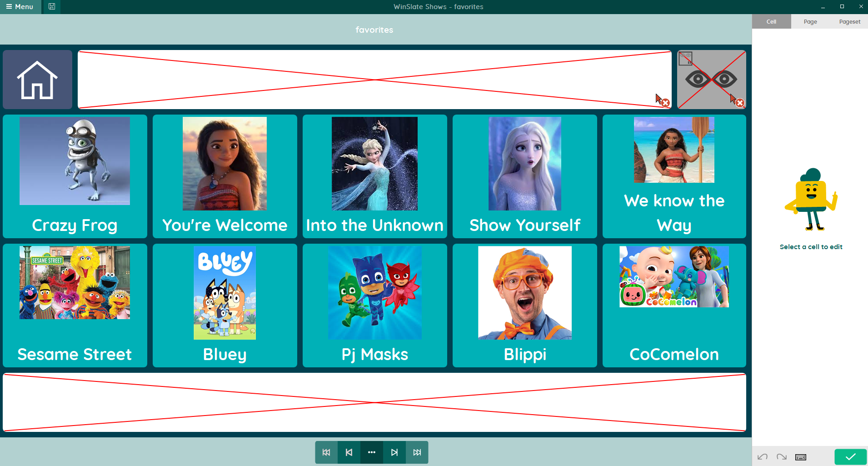
Task: Click the save icon in title bar
Action: click(x=52, y=7)
